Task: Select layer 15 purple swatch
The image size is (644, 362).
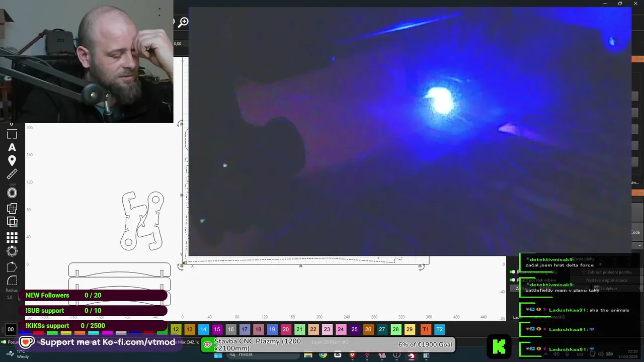Action: (x=217, y=330)
